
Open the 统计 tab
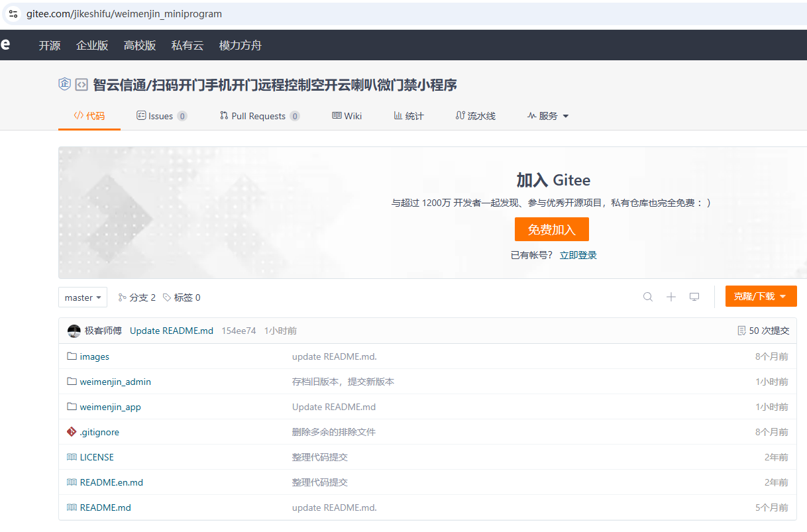(x=409, y=116)
